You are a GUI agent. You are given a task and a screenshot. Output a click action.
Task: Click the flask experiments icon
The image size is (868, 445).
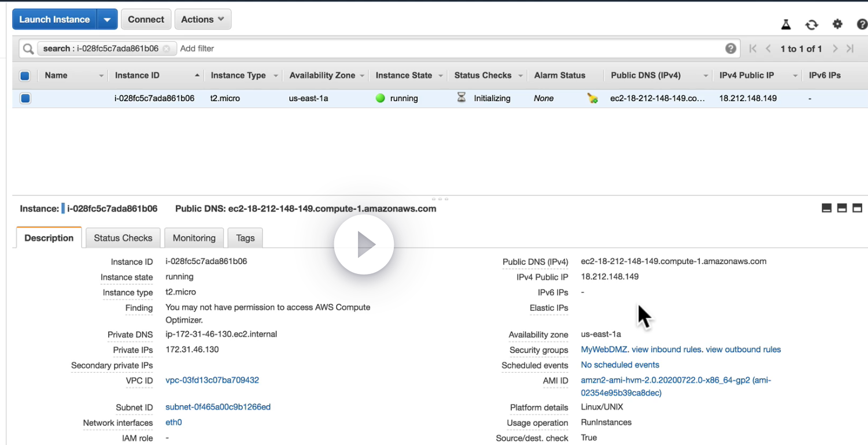pos(786,24)
